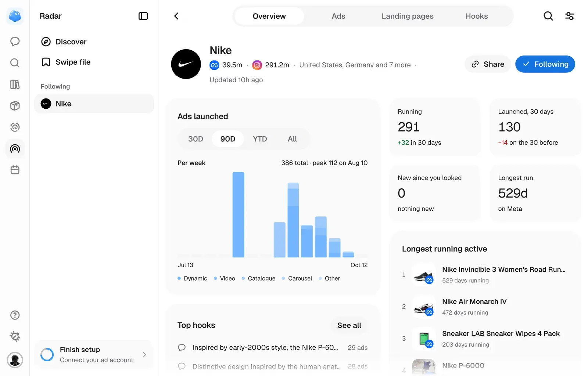Image resolution: width=588 pixels, height=376 pixels.
Task: Select the YTD time range
Action: coord(260,139)
